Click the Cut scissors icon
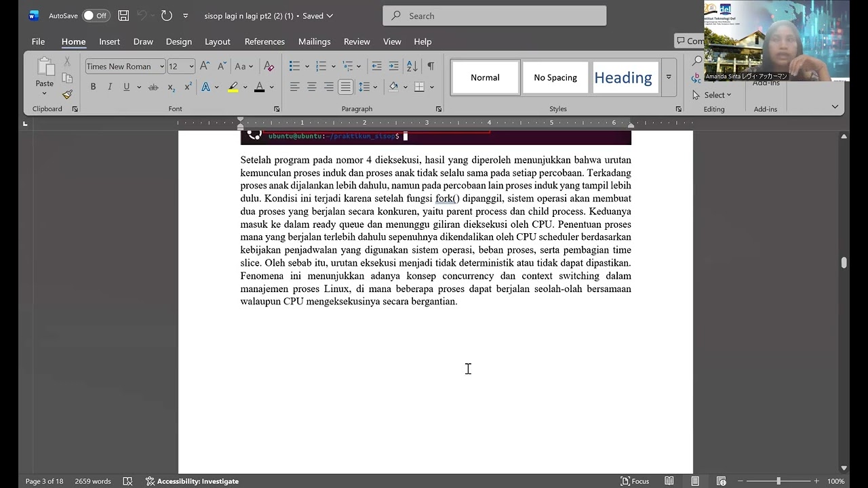868x488 pixels. [x=67, y=62]
